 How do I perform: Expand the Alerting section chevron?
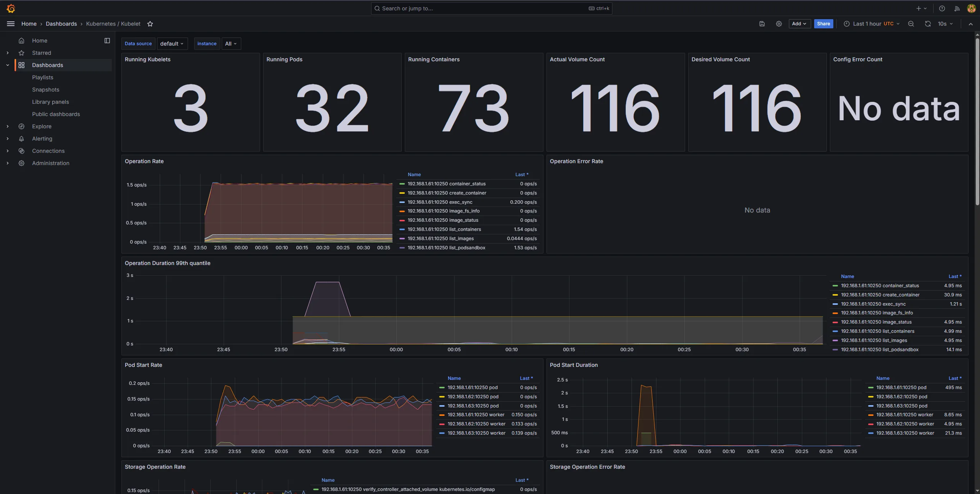coord(8,139)
